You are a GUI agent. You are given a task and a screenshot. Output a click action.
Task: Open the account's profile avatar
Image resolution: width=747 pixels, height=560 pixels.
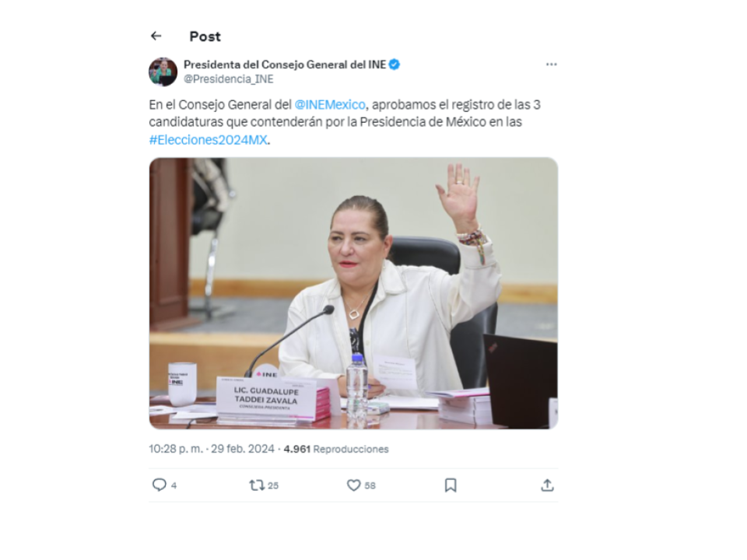pos(163,72)
